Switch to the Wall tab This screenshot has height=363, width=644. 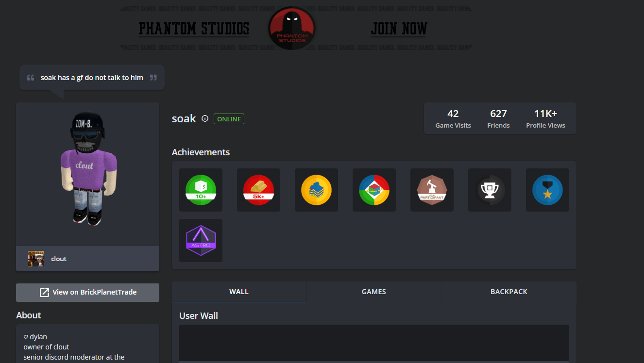pyautogui.click(x=239, y=292)
